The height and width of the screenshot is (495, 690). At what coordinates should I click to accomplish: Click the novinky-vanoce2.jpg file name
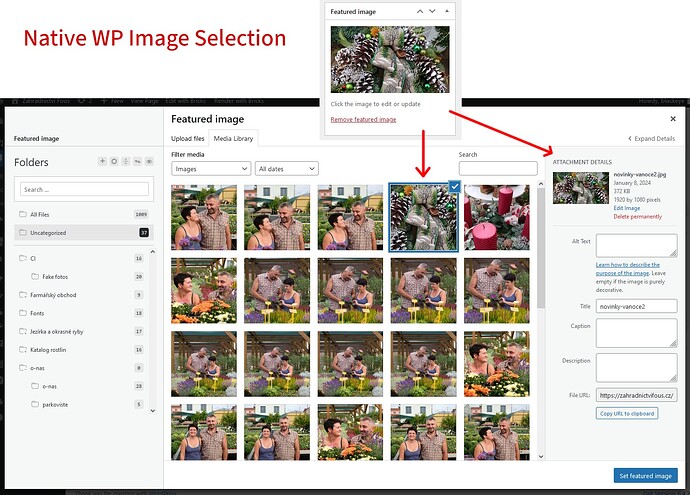point(640,174)
